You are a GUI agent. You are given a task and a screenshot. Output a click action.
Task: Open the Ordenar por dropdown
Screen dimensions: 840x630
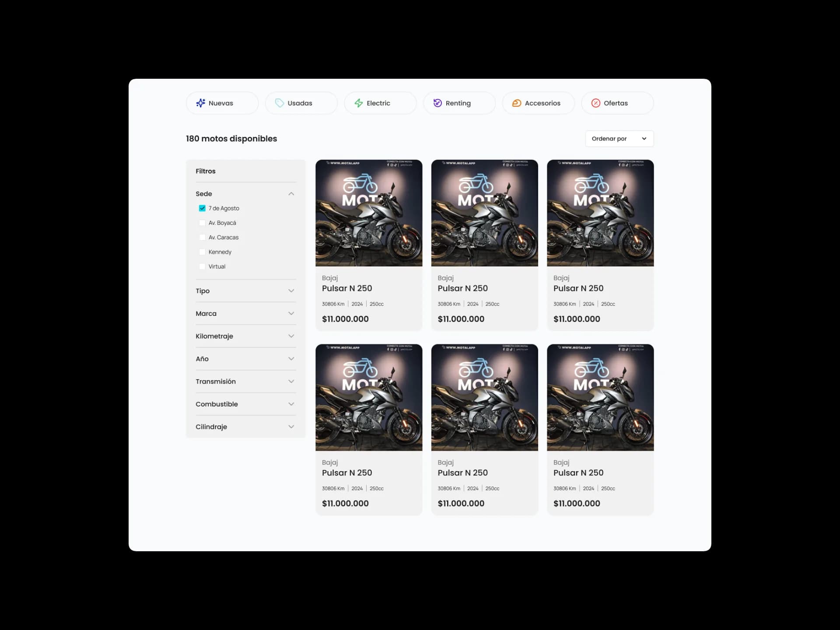click(x=619, y=139)
